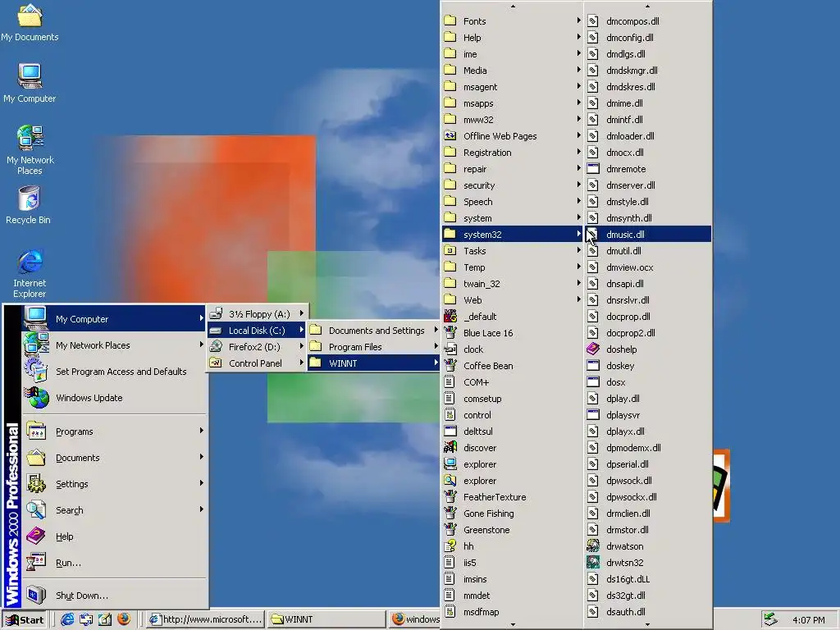Select Gone Fishing in WINNT list
This screenshot has width=840, height=630.
[513, 514]
